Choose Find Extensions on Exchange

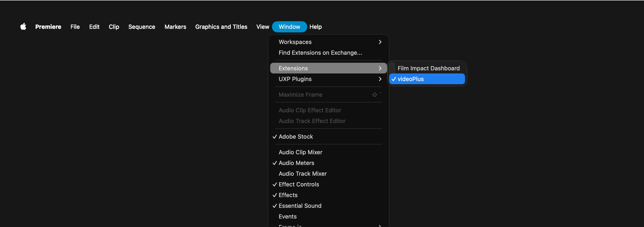[328, 53]
